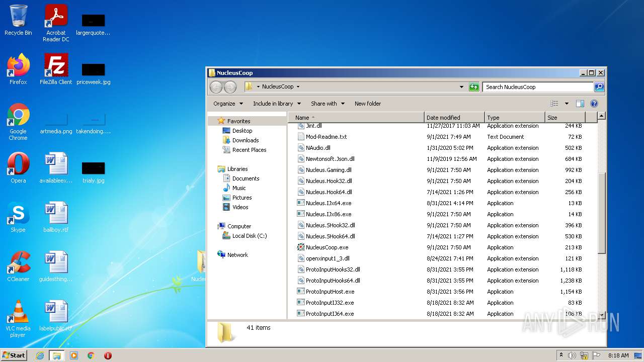Select ballboy.rtf document on desktop
Screen dimensions: 644x362
click(x=56, y=217)
